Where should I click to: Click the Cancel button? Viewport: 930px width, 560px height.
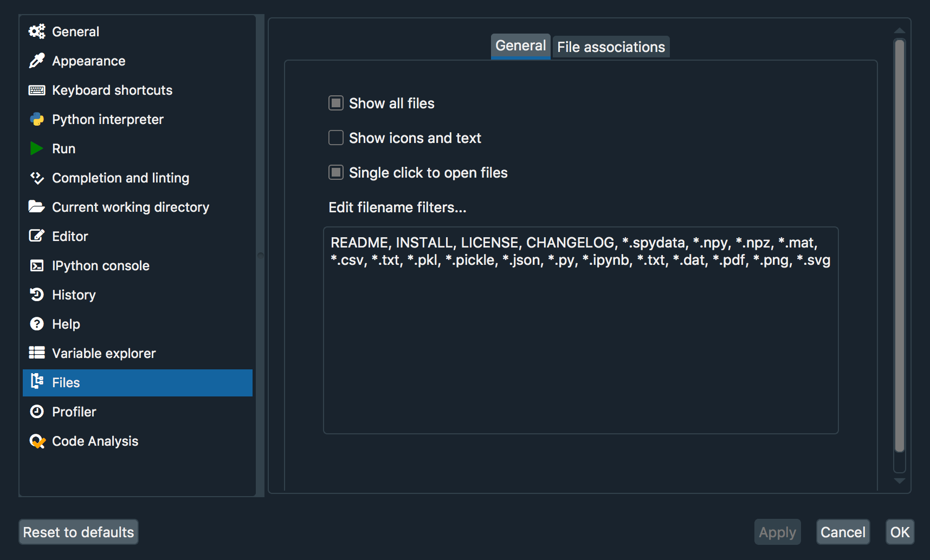pos(843,532)
